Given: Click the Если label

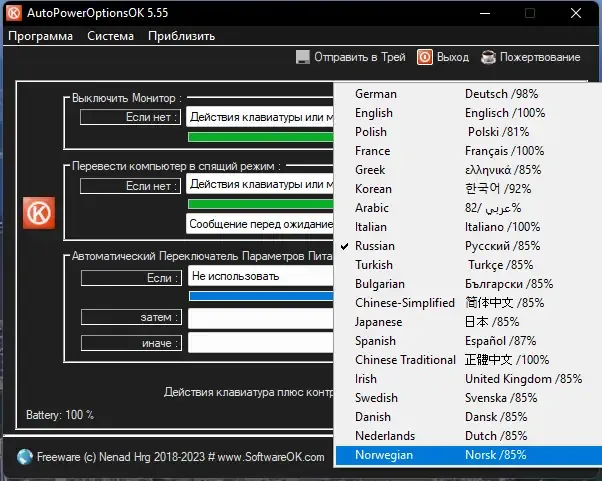Looking at the screenshot, I should (x=131, y=278).
